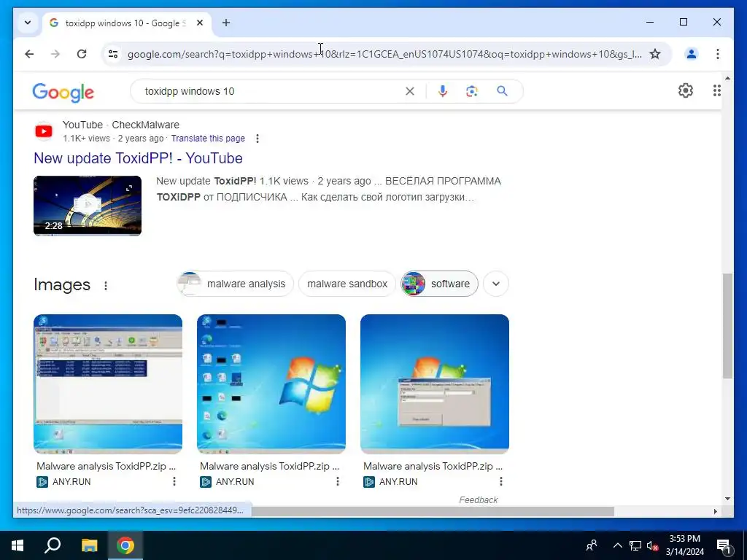Click in the Google search input field
Image resolution: width=747 pixels, height=560 pixels.
pyautogui.click(x=271, y=91)
